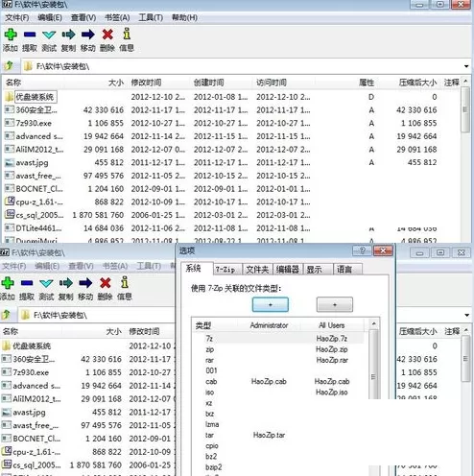Click the Add icon in lower window toolbar
The height and width of the screenshot is (476, 474).
click(x=8, y=283)
